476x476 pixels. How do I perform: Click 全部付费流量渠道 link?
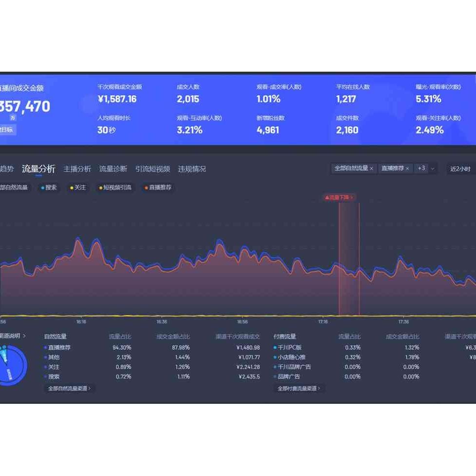coord(299,388)
